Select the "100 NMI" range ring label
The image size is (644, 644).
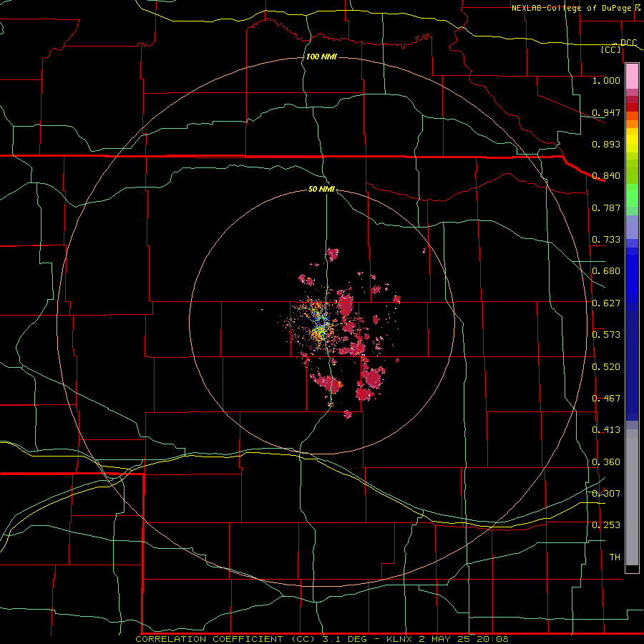pyautogui.click(x=321, y=57)
